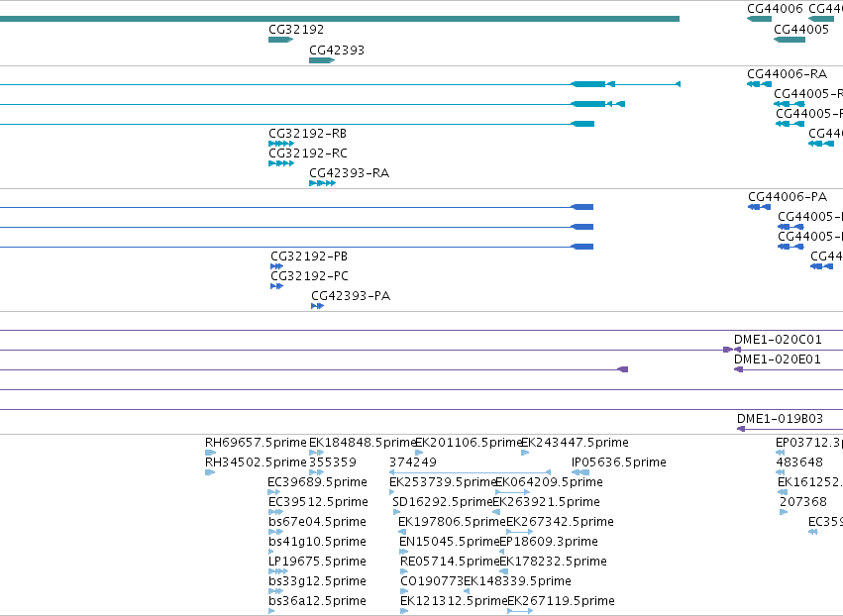
Task: Open the EK148339.5prime EST label
Action: 517,581
